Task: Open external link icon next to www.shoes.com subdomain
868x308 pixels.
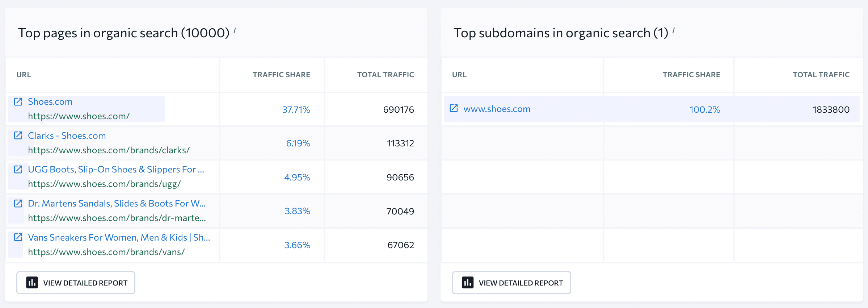Action: (454, 108)
